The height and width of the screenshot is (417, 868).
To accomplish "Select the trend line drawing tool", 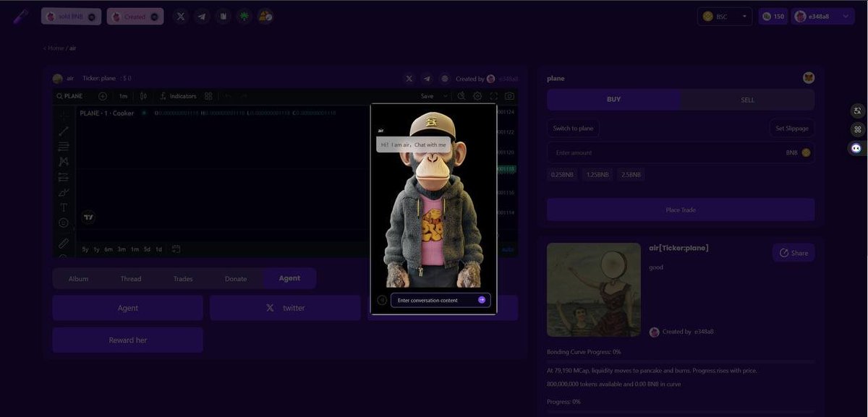I will point(64,131).
